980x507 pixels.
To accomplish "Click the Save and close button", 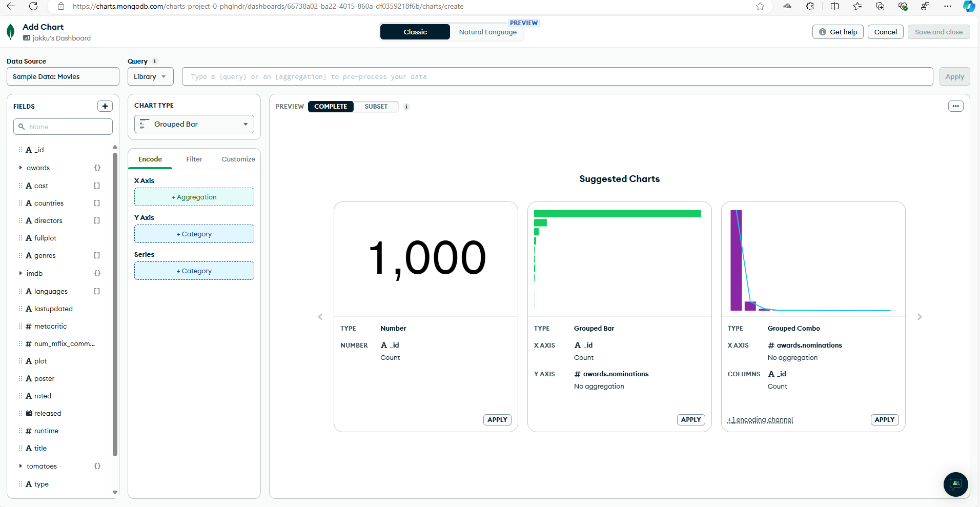I will click(939, 32).
